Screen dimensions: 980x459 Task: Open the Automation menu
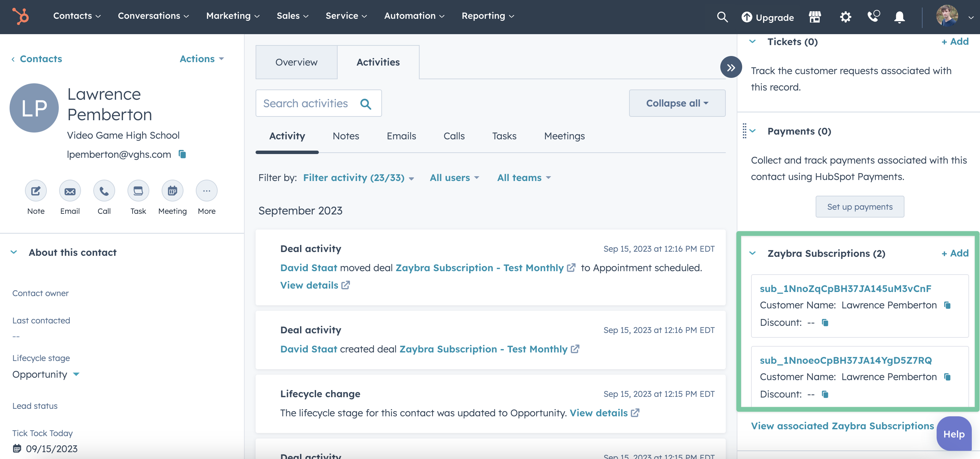[414, 16]
